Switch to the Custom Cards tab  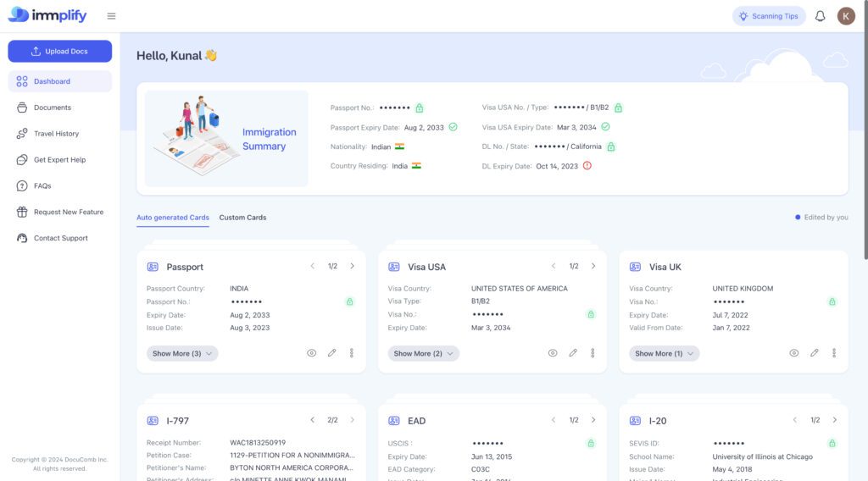[242, 218]
